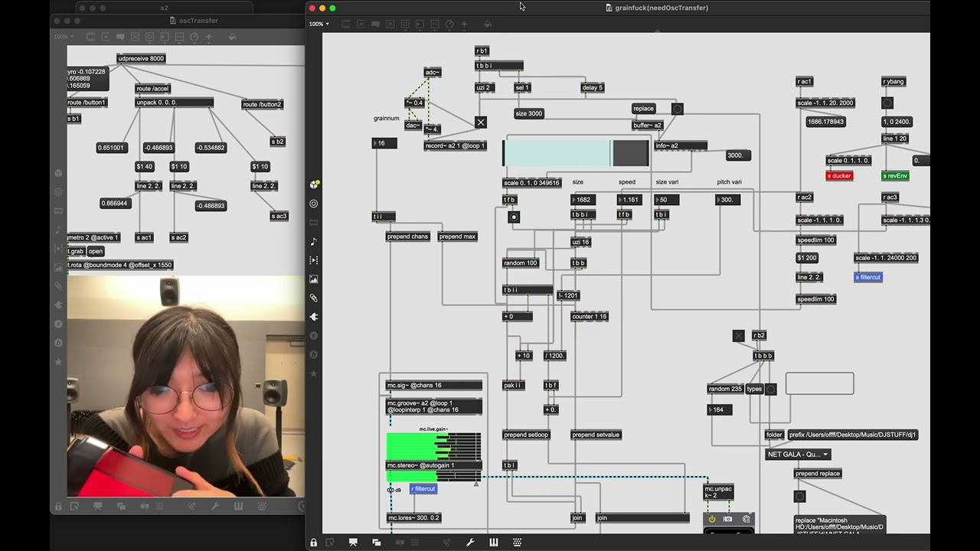The width and height of the screenshot is (980, 551).
Task: Enter presentation mode in grainfuck bottom toolbar
Action: tap(353, 543)
